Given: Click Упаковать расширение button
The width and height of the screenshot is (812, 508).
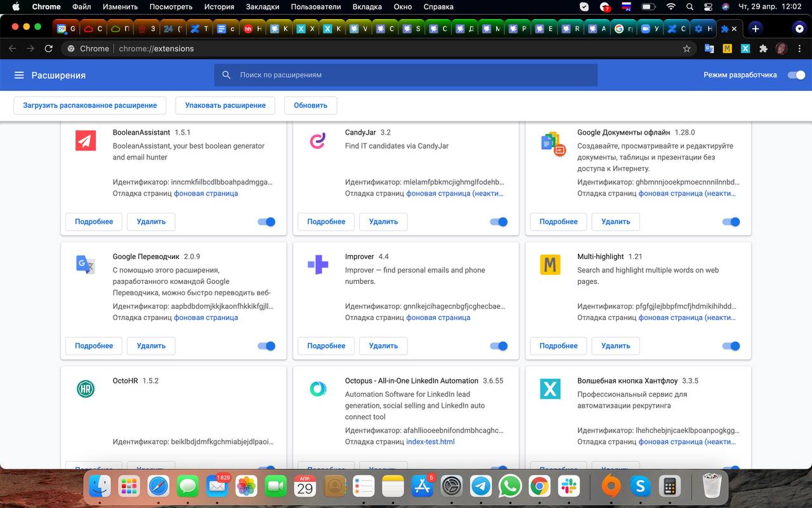Looking at the screenshot, I should click(225, 105).
